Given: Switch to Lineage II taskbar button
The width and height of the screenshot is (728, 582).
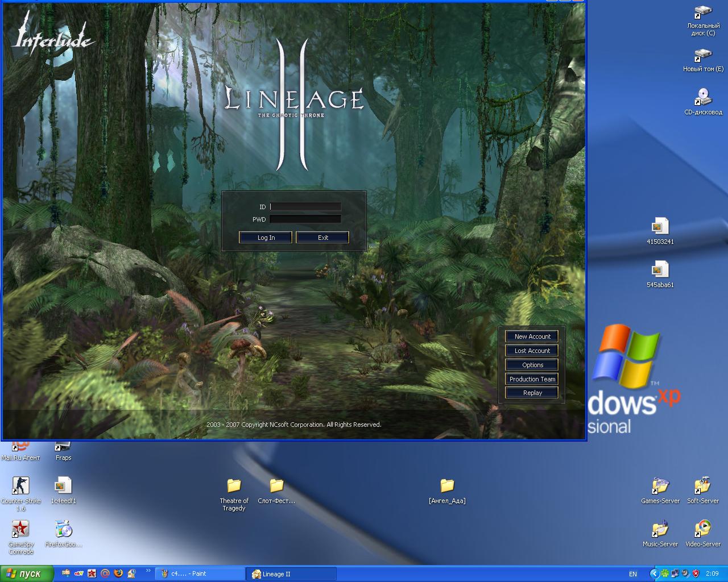Looking at the screenshot, I should (291, 574).
